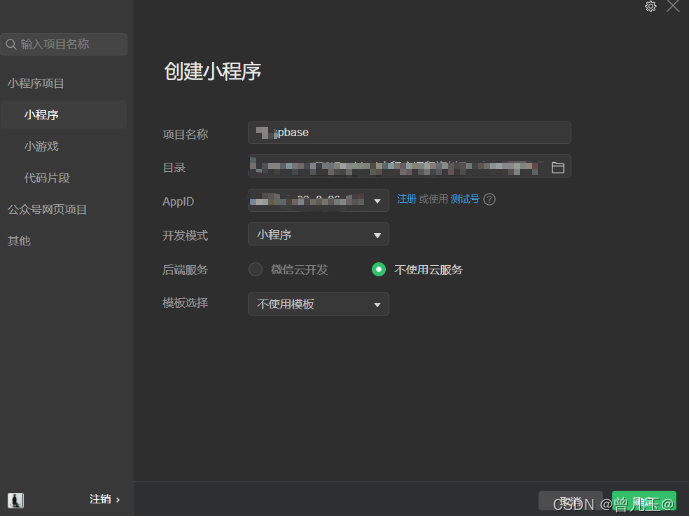
Task: Click the green confirm button
Action: 644,501
